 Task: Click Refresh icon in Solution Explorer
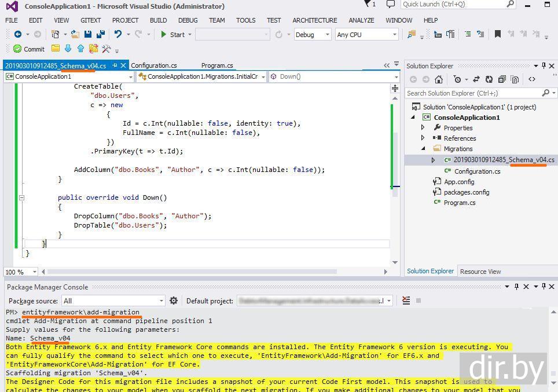click(489, 79)
